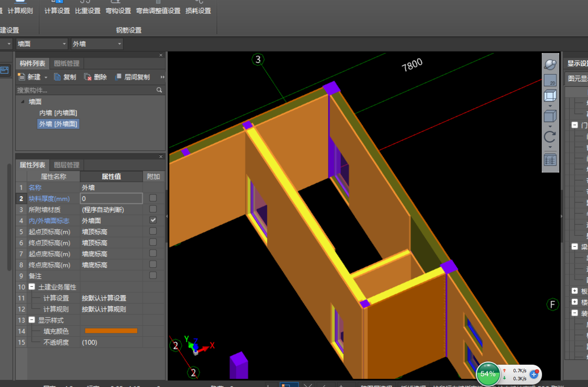This screenshot has width=588, height=387.
Task: Click the rotate view icon
Action: tap(550, 137)
